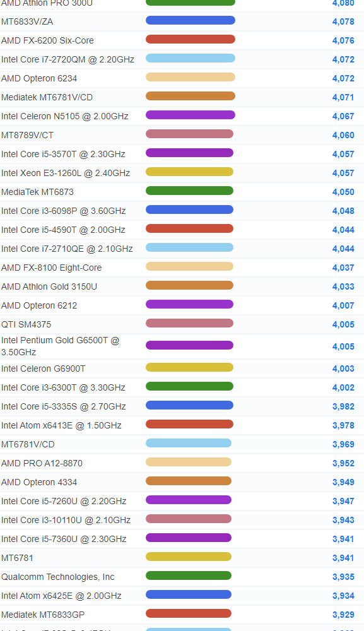The image size is (364, 631).
Task: Click Intel Core i5-7260U @ 2.20GHz
Action: (64, 501)
